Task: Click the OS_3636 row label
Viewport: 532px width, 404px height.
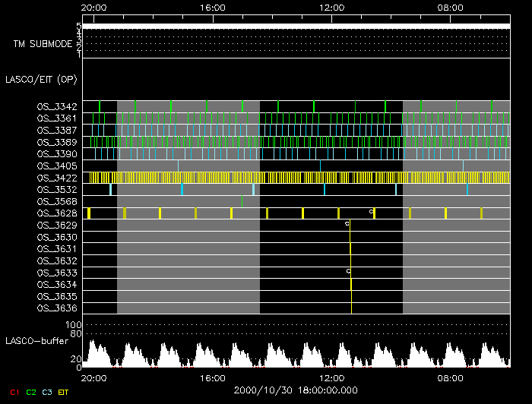Action: coord(56,308)
